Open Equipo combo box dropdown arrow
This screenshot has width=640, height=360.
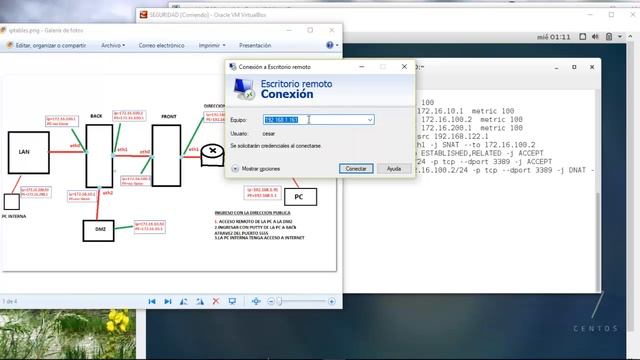(x=369, y=120)
